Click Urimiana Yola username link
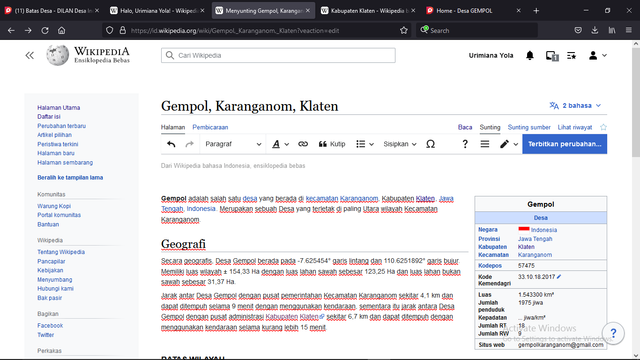Screen dimensions: 640x360 pos(491,56)
